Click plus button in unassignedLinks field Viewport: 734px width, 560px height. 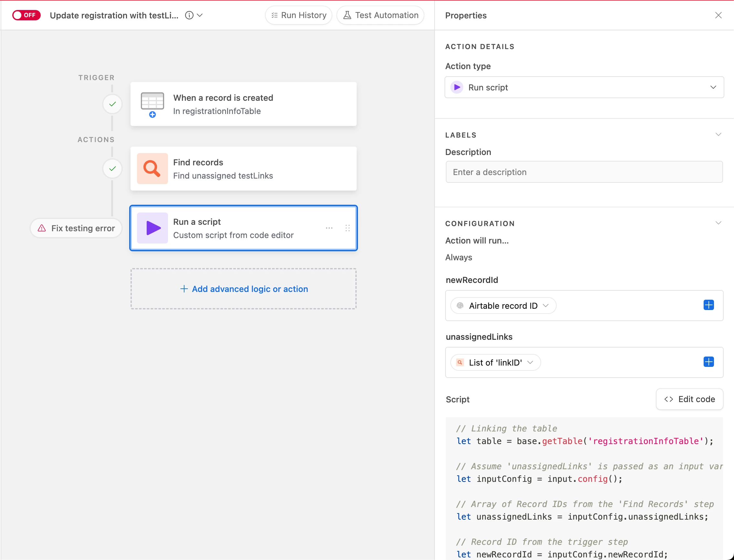(x=708, y=362)
